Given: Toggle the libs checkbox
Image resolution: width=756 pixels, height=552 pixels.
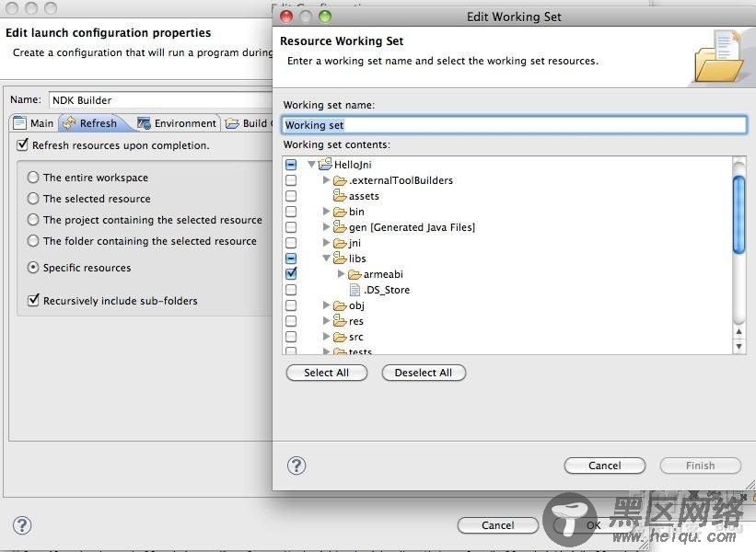Looking at the screenshot, I should point(291,259).
